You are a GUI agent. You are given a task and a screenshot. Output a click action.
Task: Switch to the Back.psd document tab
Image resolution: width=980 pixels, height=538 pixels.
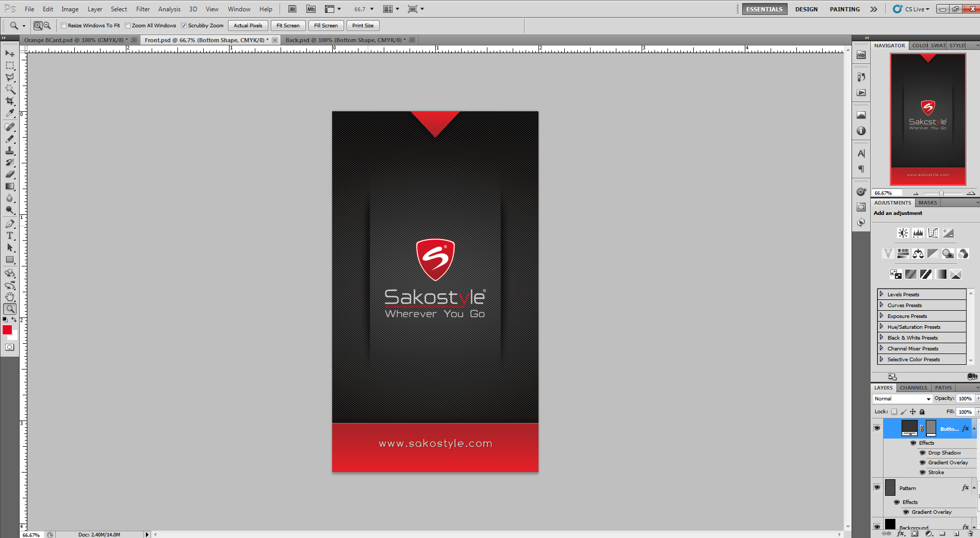point(345,40)
